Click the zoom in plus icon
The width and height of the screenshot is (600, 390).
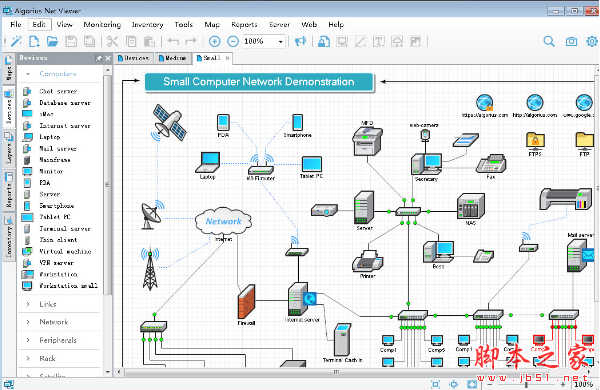tap(214, 41)
